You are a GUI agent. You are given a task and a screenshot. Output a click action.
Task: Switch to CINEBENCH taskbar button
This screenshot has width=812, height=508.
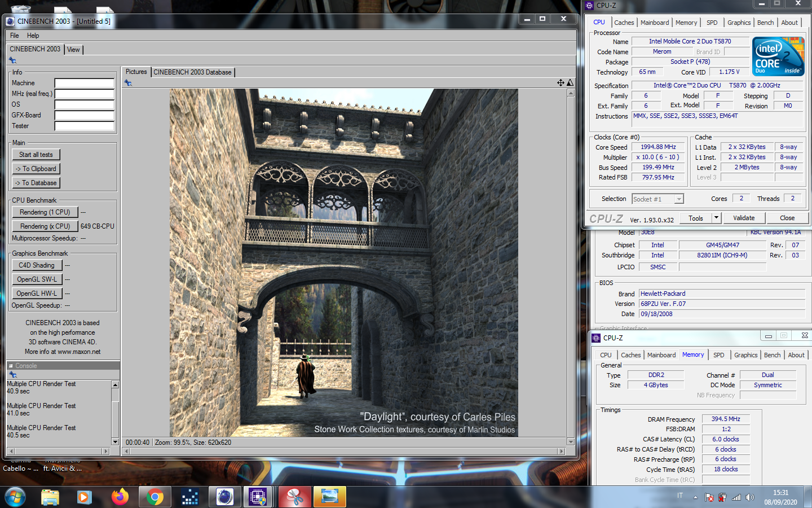click(225, 497)
